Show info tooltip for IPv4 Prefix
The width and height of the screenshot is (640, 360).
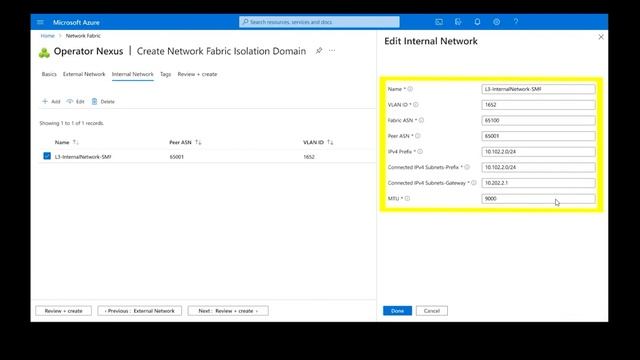click(420, 151)
